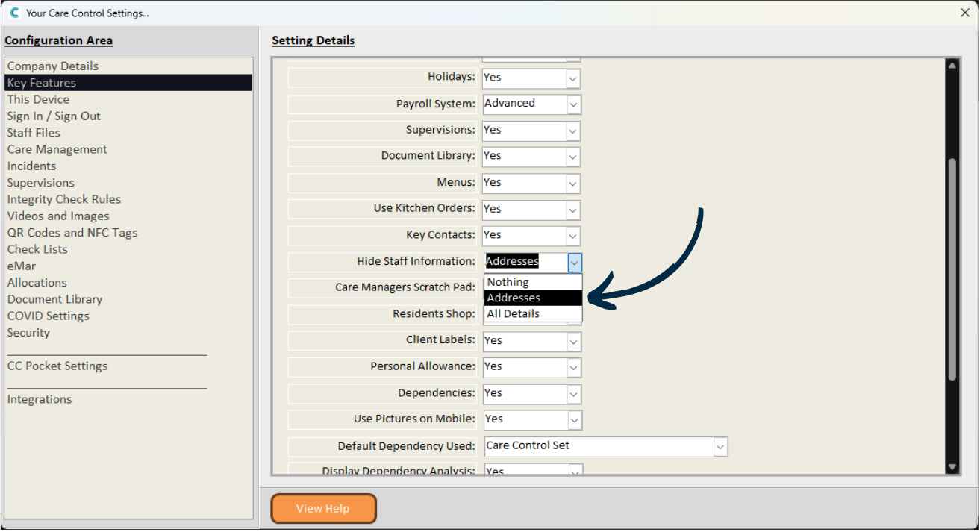Screen dimensions: 980x532
Task: Open the Holidays Yes/No dropdown
Action: click(x=573, y=78)
